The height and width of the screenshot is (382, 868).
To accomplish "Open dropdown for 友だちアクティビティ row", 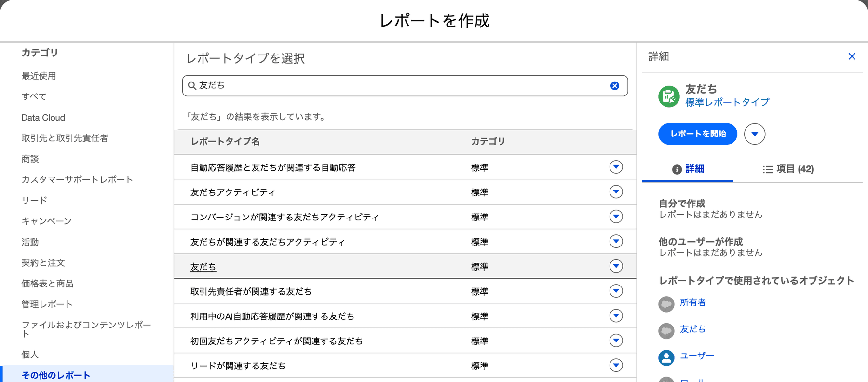I will point(616,192).
